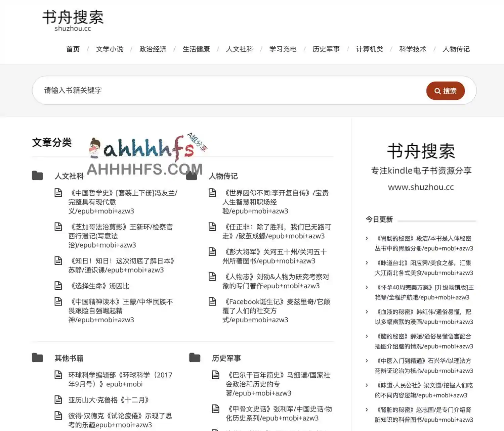Click the document icon beside 《世界因你不同》
This screenshot has width=504, height=431.
click(212, 193)
